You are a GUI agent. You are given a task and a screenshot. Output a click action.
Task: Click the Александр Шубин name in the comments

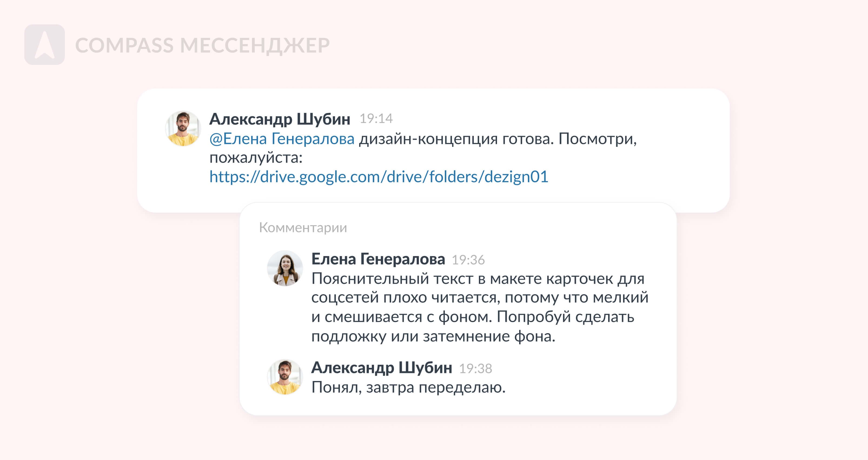(x=382, y=368)
